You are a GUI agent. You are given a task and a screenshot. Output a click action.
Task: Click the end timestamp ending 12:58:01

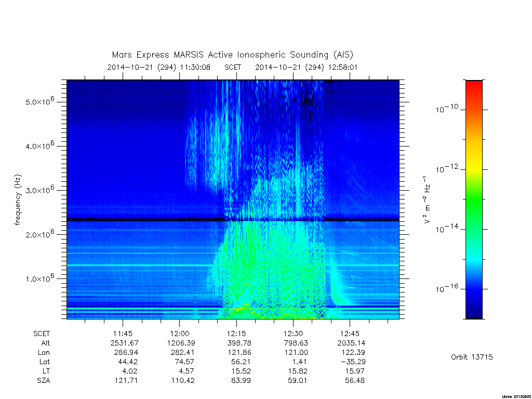307,67
